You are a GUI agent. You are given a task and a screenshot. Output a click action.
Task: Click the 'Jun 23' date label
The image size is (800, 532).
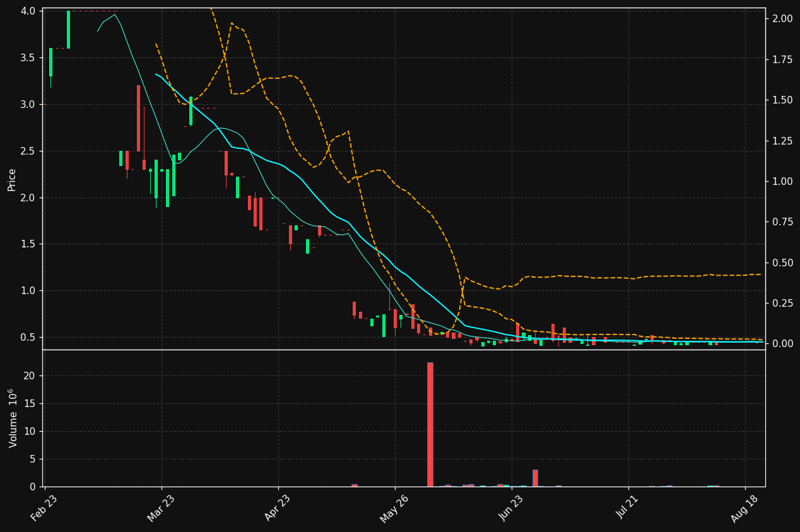pyautogui.click(x=511, y=509)
